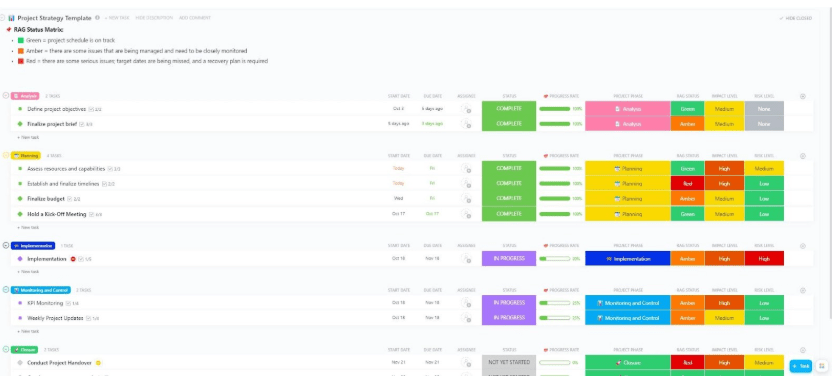
Task: Open subtask checklist of Define project objectives
Action: (x=95, y=109)
